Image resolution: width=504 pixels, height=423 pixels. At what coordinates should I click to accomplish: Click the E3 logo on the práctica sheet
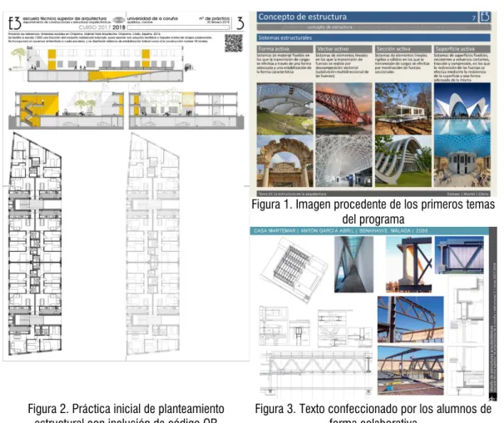click(14, 22)
